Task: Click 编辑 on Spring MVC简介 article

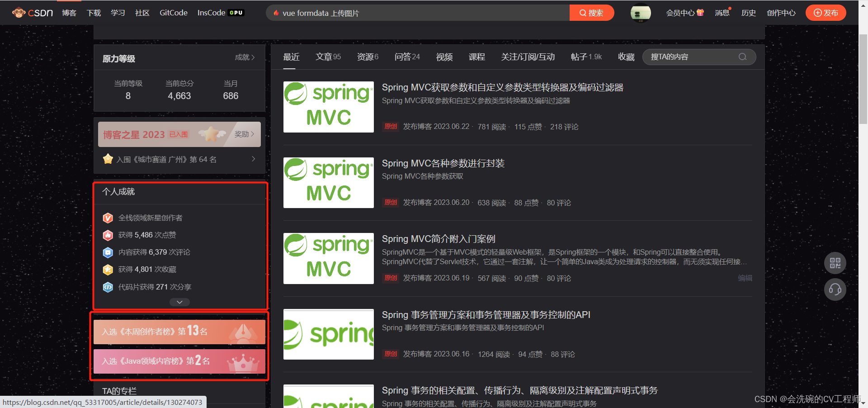Action: pyautogui.click(x=745, y=278)
